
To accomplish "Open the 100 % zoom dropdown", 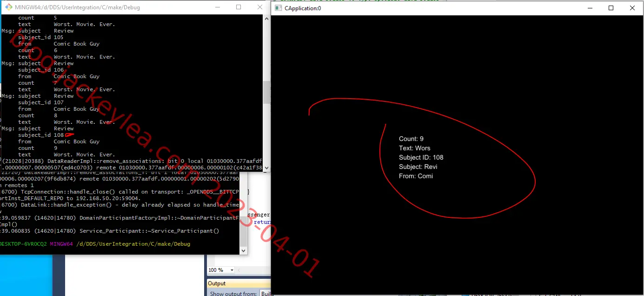I will pos(232,270).
